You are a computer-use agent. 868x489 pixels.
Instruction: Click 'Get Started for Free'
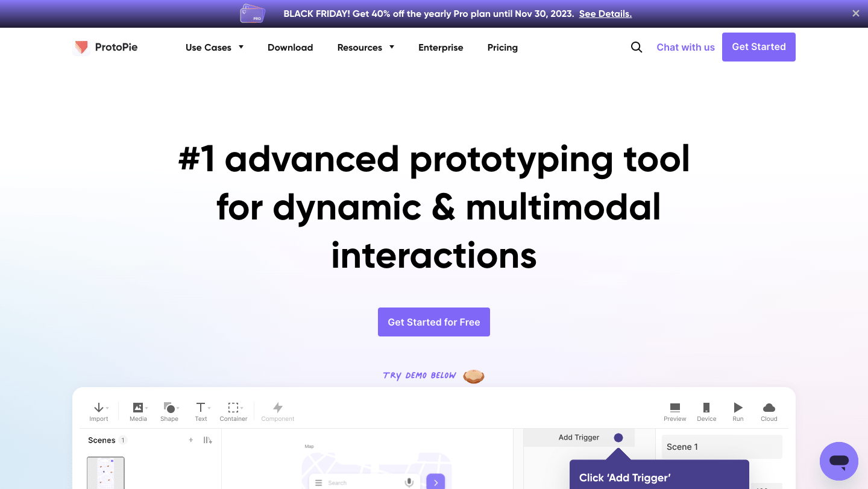point(433,321)
